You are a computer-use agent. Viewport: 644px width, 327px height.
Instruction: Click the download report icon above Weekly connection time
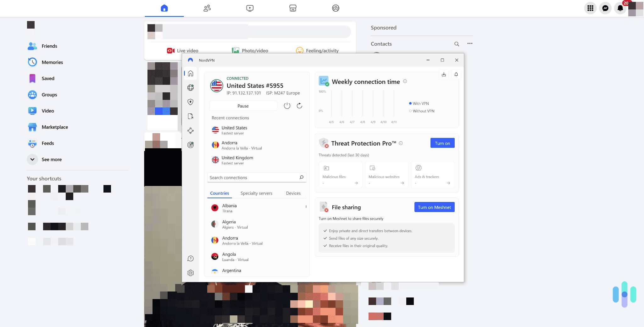coord(444,74)
